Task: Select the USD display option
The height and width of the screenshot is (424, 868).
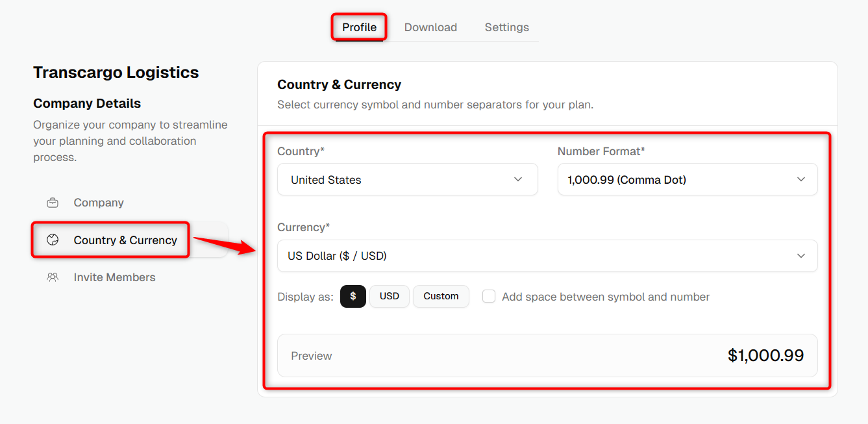Action: (x=390, y=296)
